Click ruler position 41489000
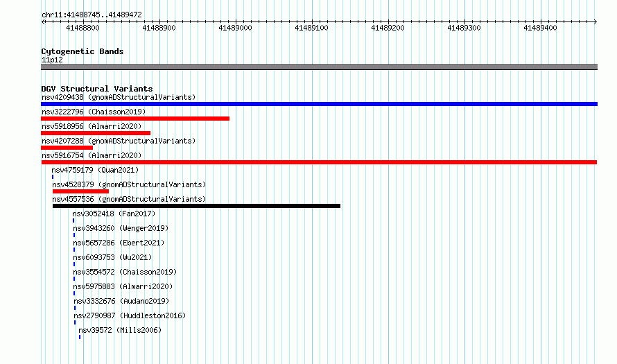This screenshot has height=364, width=617. (x=235, y=28)
